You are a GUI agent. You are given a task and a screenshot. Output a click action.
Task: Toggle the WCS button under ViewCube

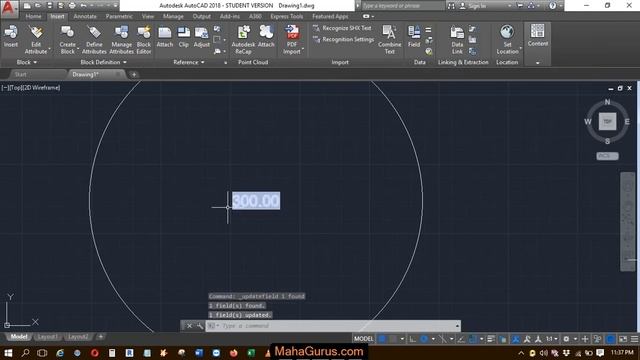pyautogui.click(x=607, y=156)
